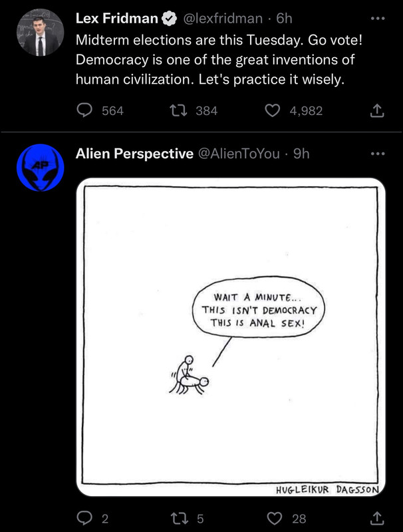403x532 pixels.
Task: Open the 6h timestamp on Lex's tweet
Action: (284, 19)
